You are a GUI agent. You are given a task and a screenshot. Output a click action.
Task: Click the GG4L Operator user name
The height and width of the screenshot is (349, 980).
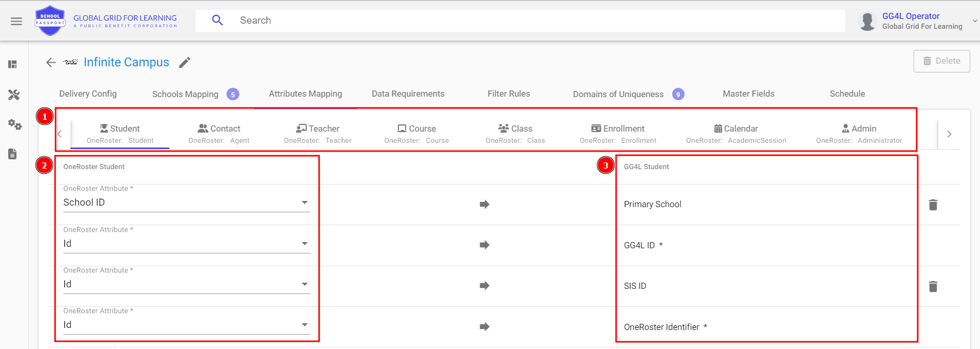[x=911, y=16]
